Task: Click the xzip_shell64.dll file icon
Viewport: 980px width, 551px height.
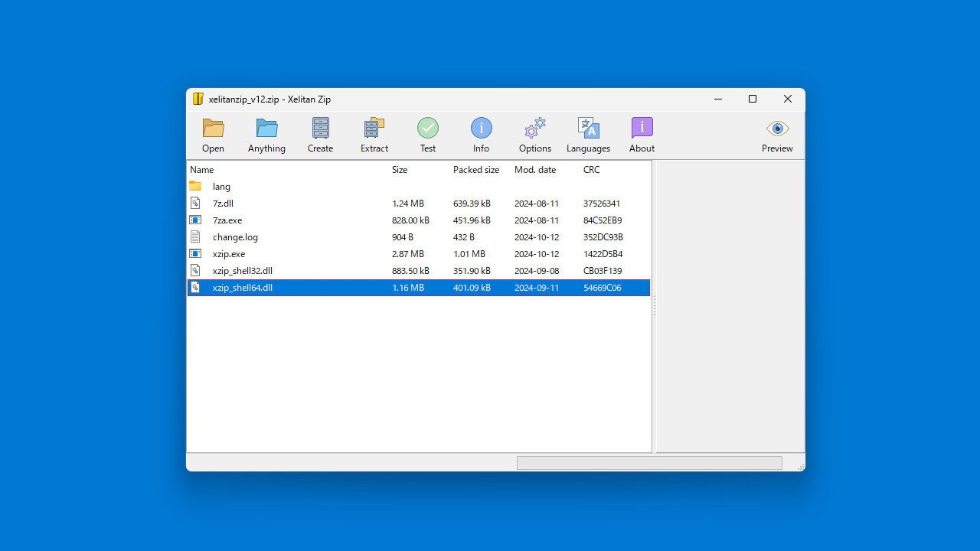Action: pyautogui.click(x=195, y=287)
